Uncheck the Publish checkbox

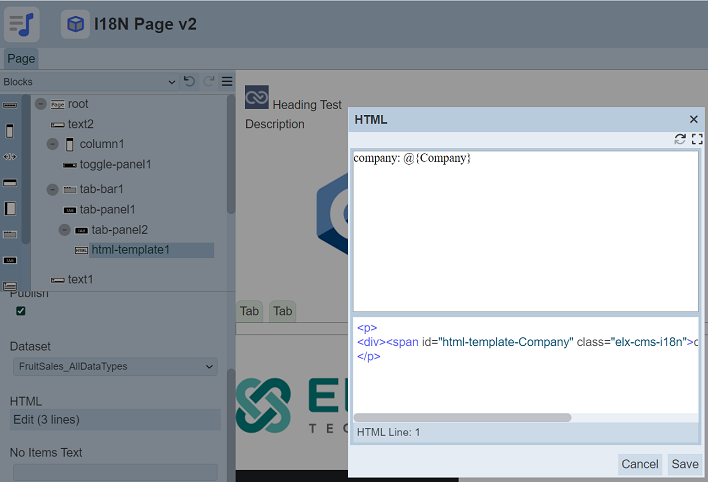[21, 311]
